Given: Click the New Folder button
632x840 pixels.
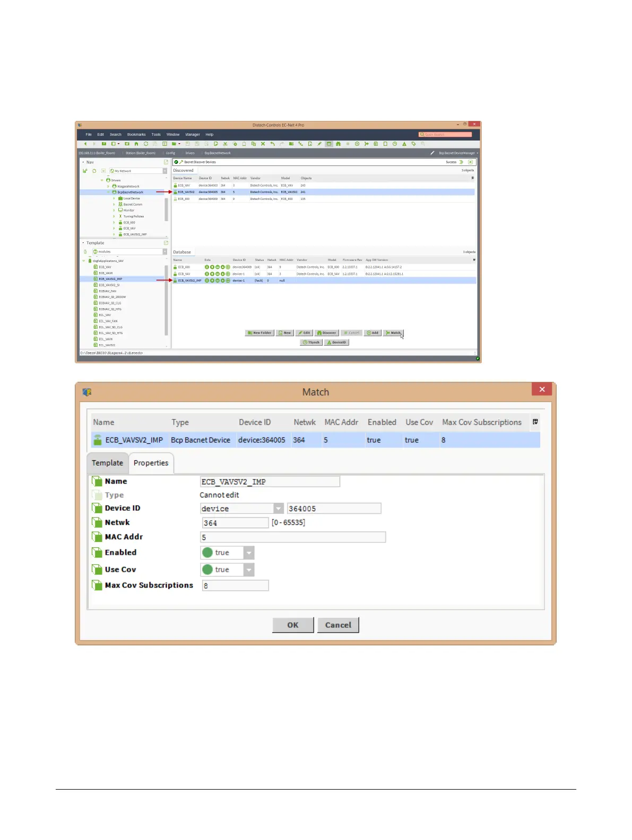Looking at the screenshot, I should [259, 333].
